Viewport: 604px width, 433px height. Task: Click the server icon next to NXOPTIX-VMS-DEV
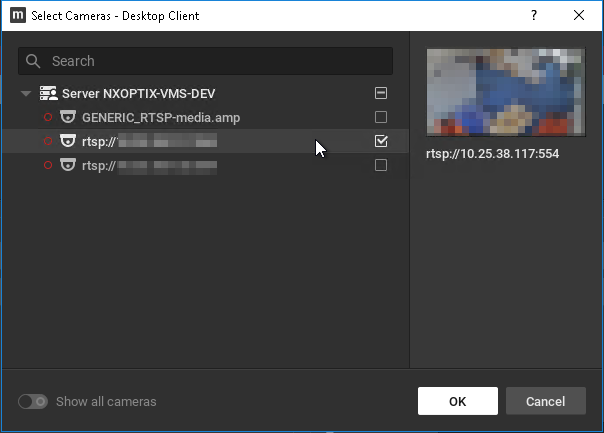(x=48, y=93)
